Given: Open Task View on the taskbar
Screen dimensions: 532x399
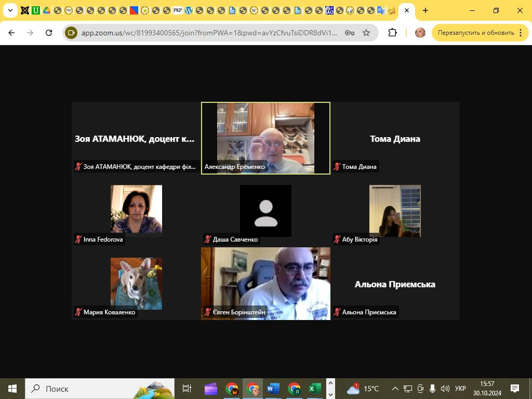Looking at the screenshot, I should [x=187, y=389].
